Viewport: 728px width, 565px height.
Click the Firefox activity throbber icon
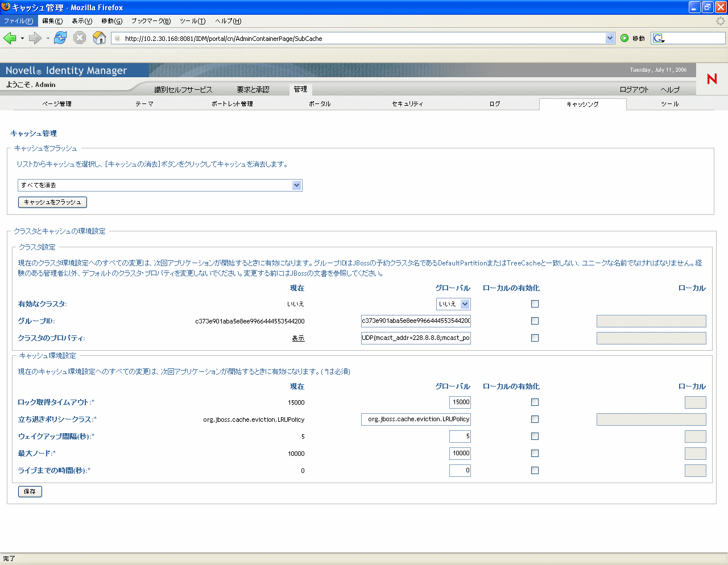(x=721, y=21)
